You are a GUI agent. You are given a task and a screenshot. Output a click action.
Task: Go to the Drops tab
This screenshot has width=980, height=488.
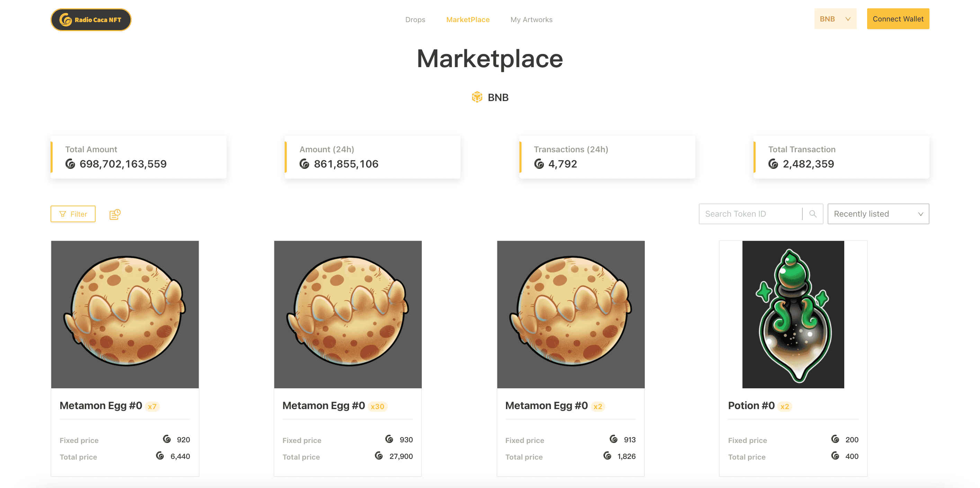[x=415, y=19]
